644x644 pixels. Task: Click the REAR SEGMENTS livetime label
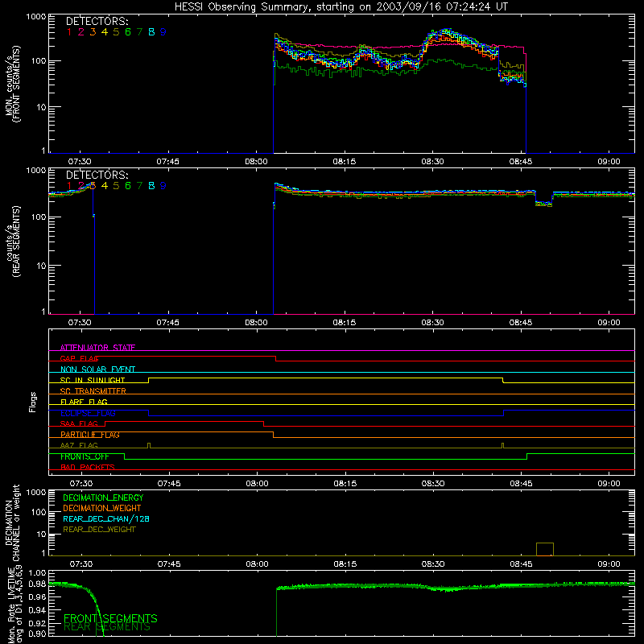coord(107,627)
